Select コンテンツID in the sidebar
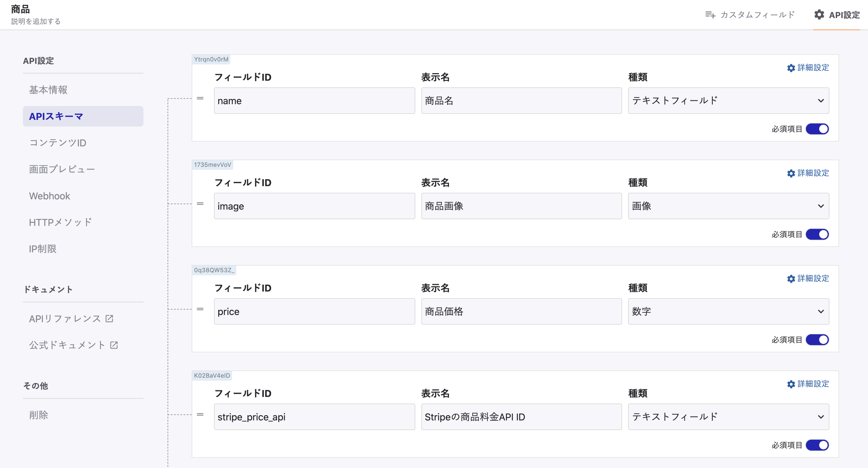Viewport: 868px width, 468px height. [58, 143]
